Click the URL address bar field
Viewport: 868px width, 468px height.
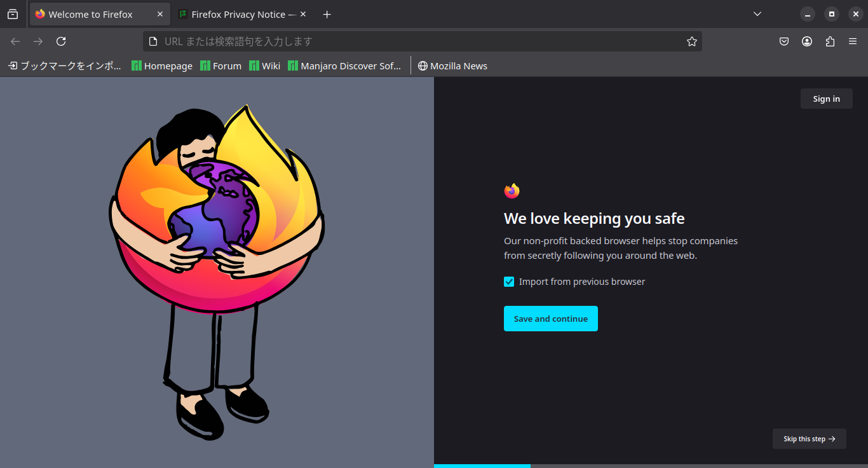pos(423,41)
